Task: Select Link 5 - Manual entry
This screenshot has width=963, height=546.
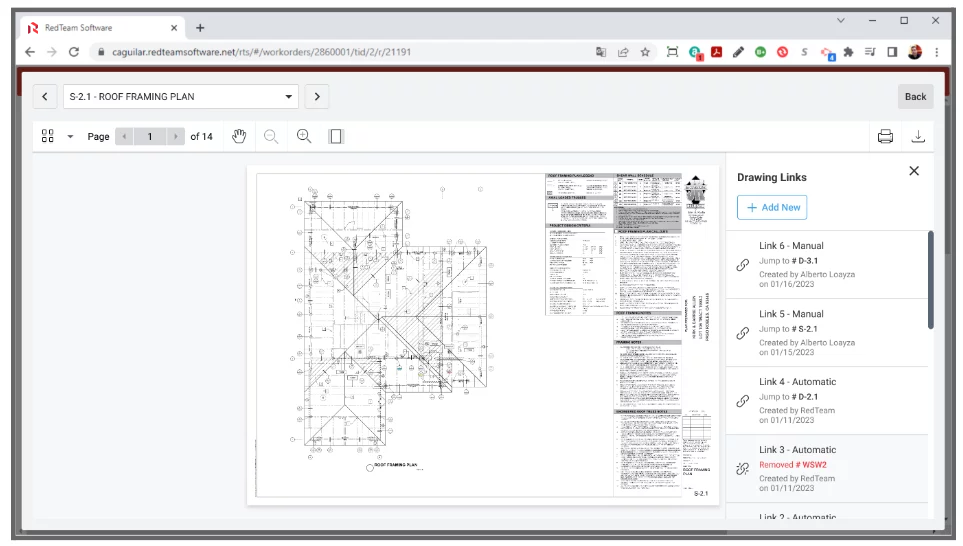Action: [827, 333]
